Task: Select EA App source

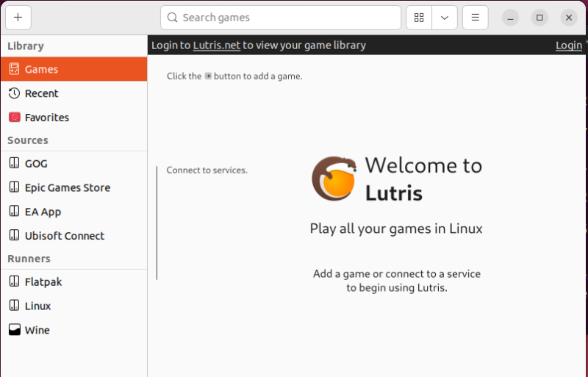Action: point(74,212)
